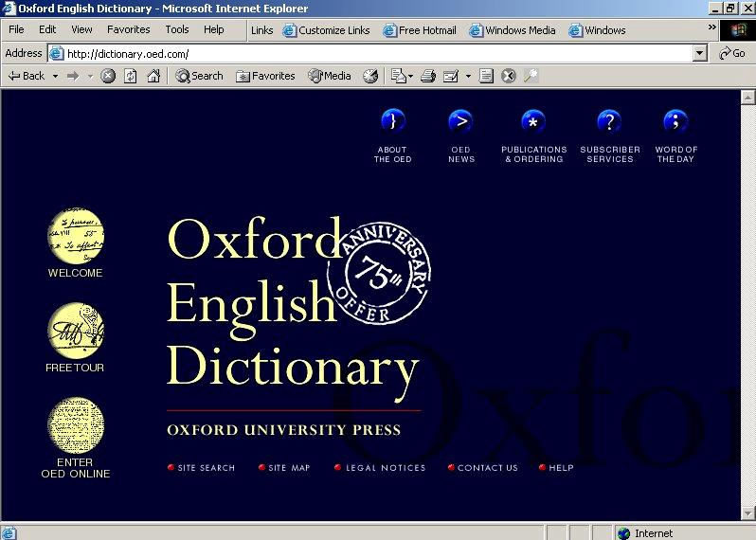Print the page with printer icon
The width and height of the screenshot is (756, 540).
coord(427,76)
